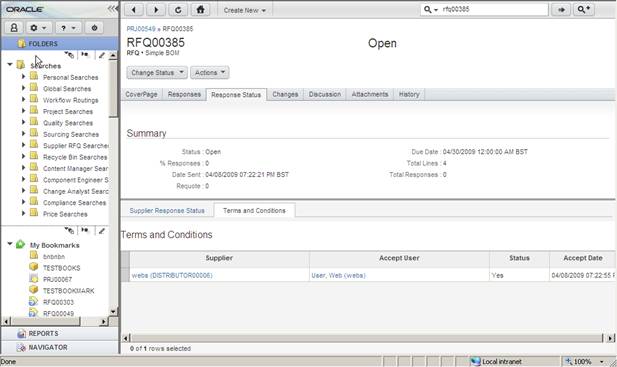The width and height of the screenshot is (617, 367).
Task: Open the RFQ00303 bookmark
Action: (58, 302)
